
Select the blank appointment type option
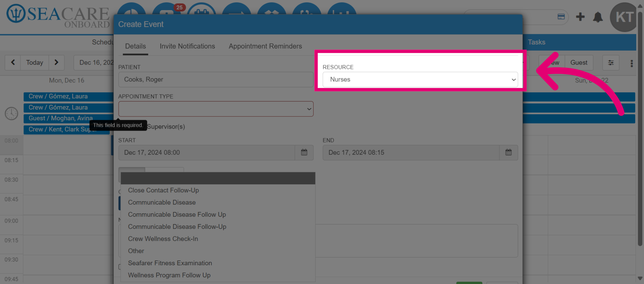click(218, 178)
